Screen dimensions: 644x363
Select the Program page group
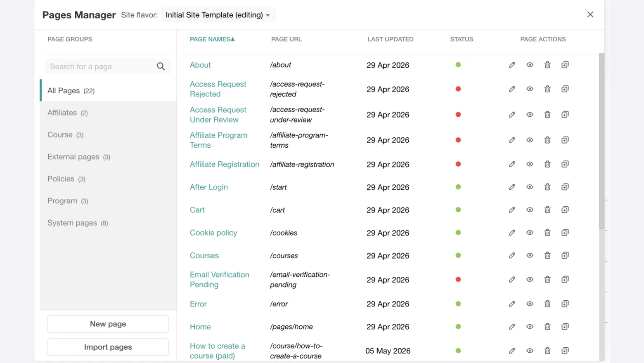coord(108,201)
